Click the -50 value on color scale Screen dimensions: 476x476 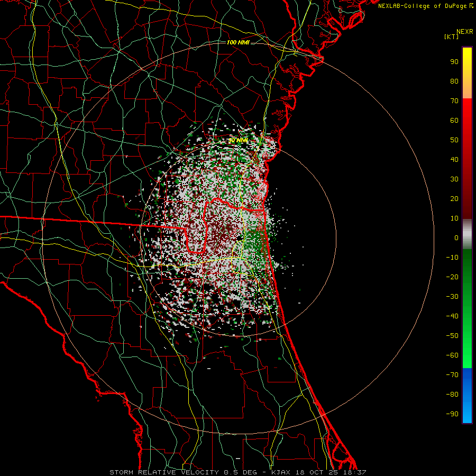(452, 336)
